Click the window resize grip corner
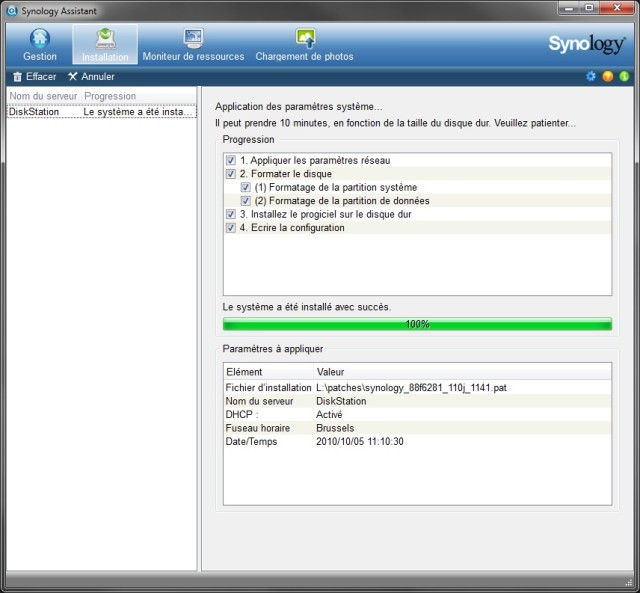This screenshot has height=593, width=640. point(629,582)
